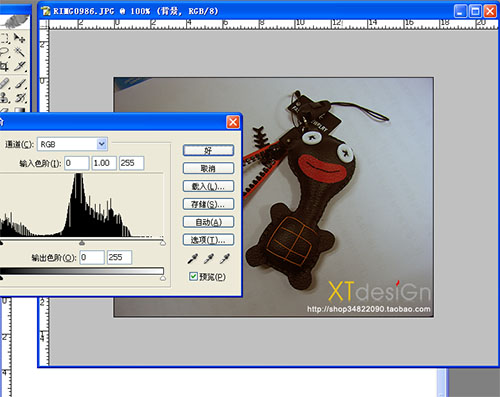This screenshot has width=500, height=397.
Task: Select the History Brush tool
Action: point(20,97)
